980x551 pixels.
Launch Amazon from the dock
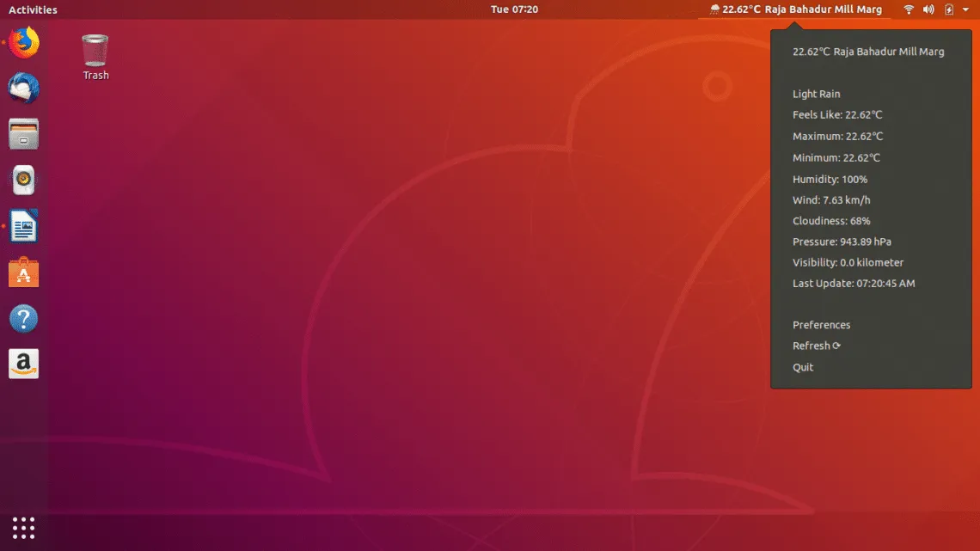coord(24,364)
